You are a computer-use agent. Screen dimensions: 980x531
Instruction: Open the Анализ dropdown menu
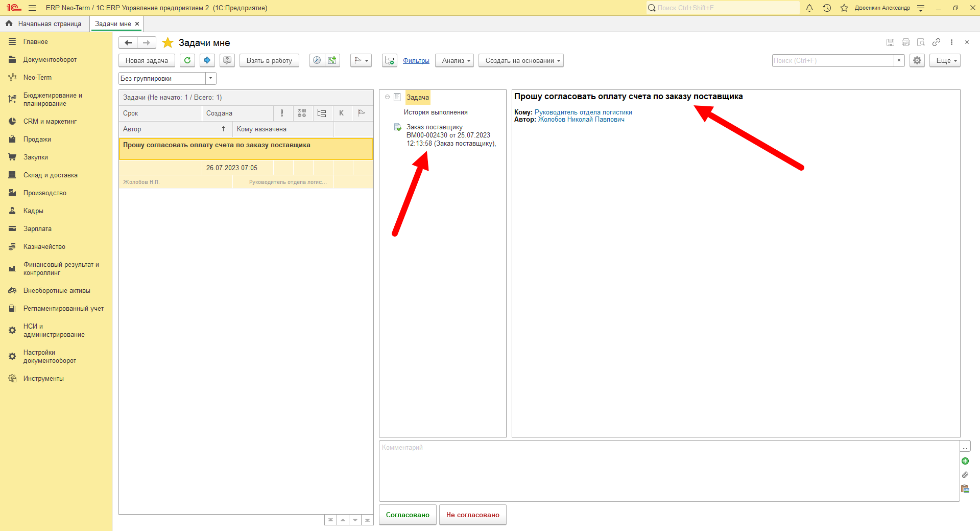[x=456, y=60]
